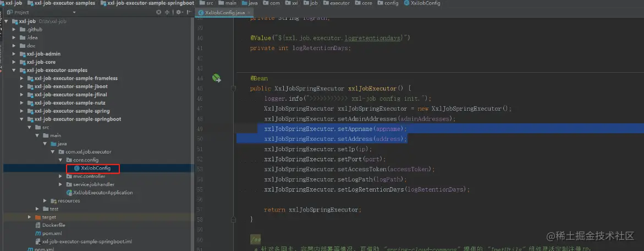Click the Scroll from Source target icon
The width and height of the screenshot is (644, 251).
(x=159, y=12)
